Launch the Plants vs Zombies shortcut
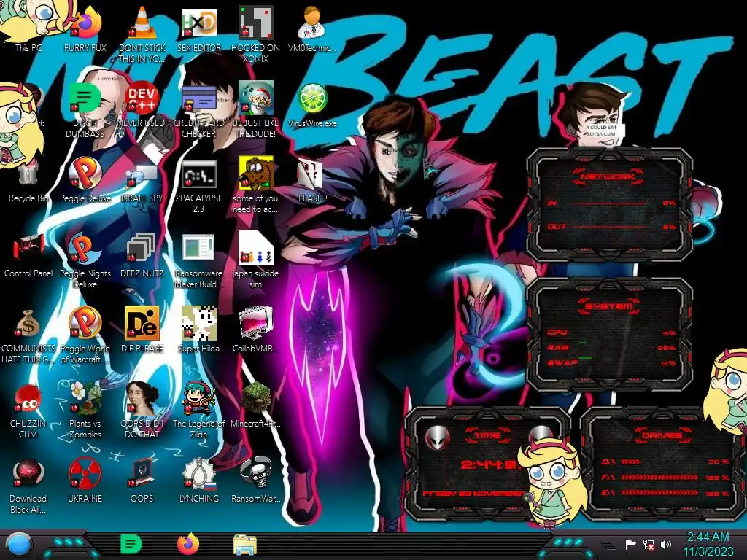The width and height of the screenshot is (747, 560). 85,411
